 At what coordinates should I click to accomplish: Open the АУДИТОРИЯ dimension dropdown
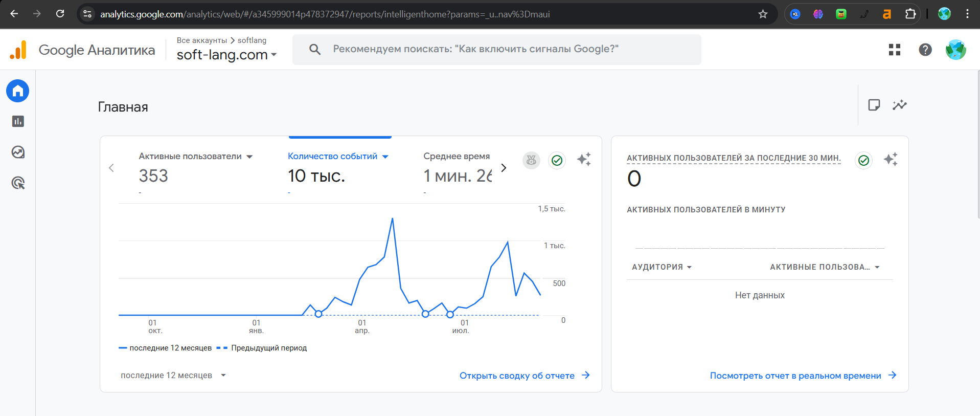point(662,267)
